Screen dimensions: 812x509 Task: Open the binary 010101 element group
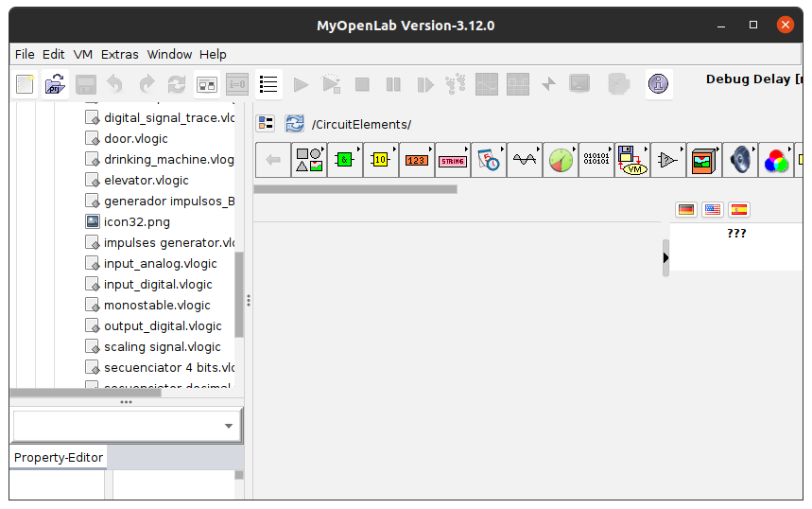[x=596, y=160]
